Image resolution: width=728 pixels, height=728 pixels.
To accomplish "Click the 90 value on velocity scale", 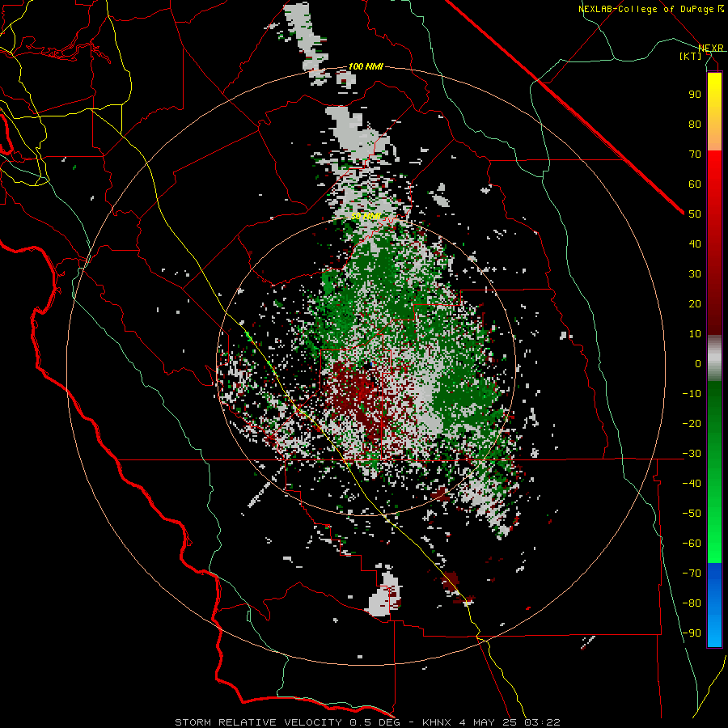I will click(695, 95).
